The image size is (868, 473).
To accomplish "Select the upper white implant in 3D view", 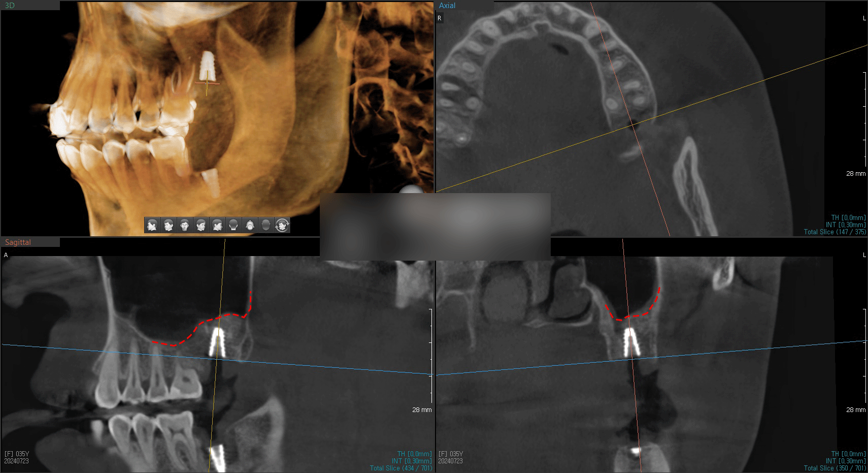I will [207, 66].
